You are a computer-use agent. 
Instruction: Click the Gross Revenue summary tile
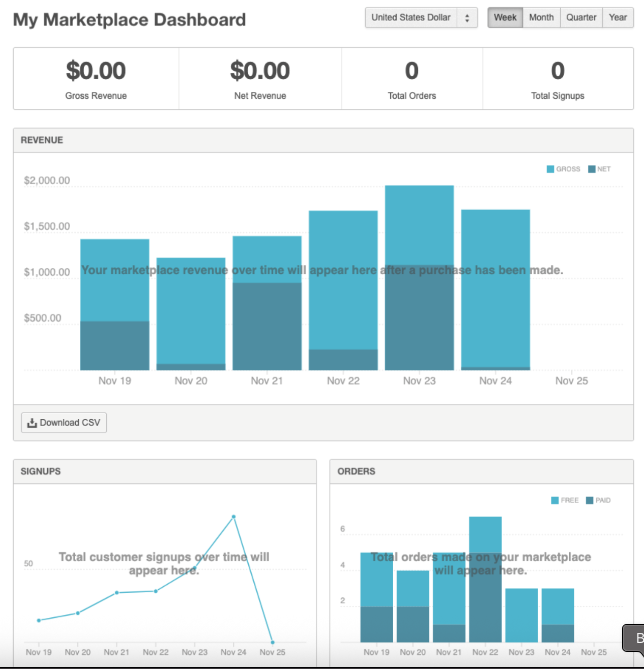pos(96,79)
